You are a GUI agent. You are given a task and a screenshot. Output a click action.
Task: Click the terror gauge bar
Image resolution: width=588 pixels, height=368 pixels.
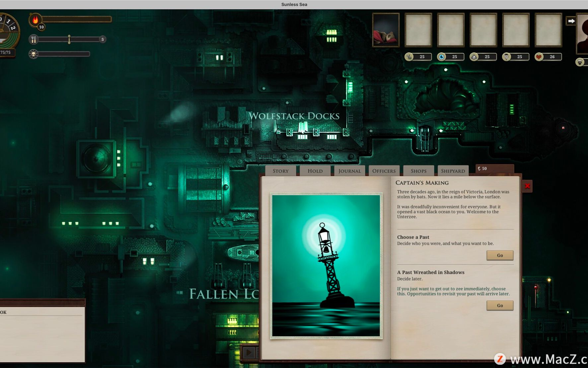click(64, 54)
